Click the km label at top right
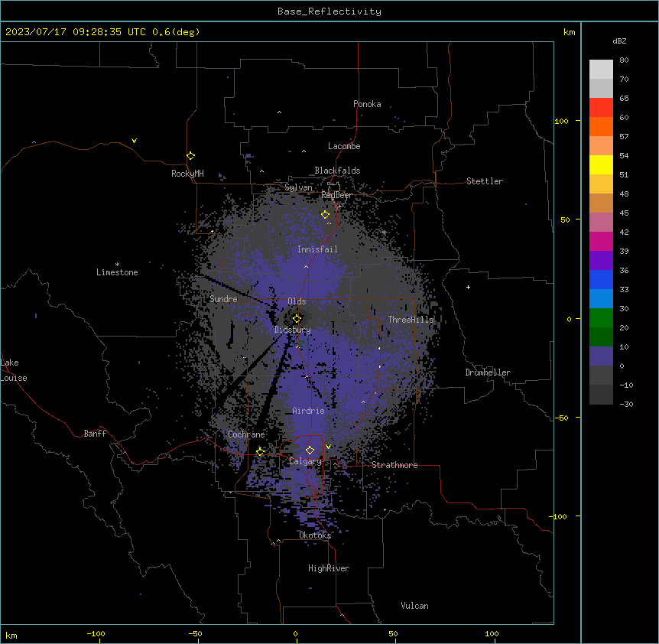Viewport: 659px width, 644px height. click(570, 32)
